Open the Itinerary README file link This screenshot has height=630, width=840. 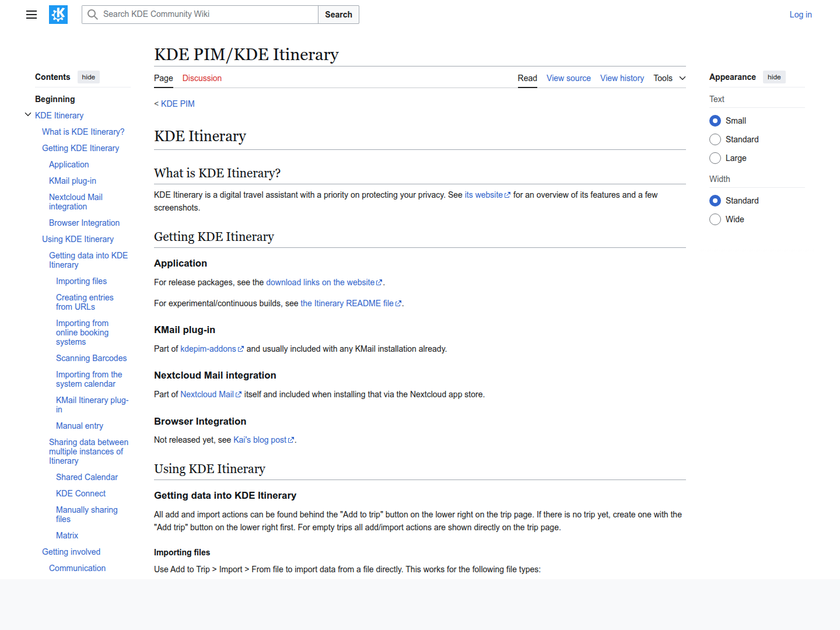pyautogui.click(x=351, y=303)
